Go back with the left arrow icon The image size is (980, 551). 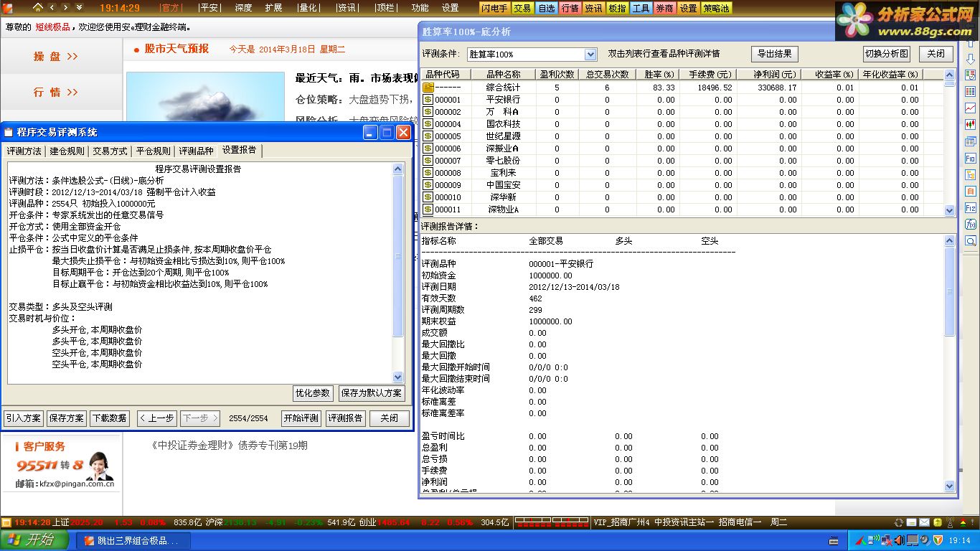point(52,8)
